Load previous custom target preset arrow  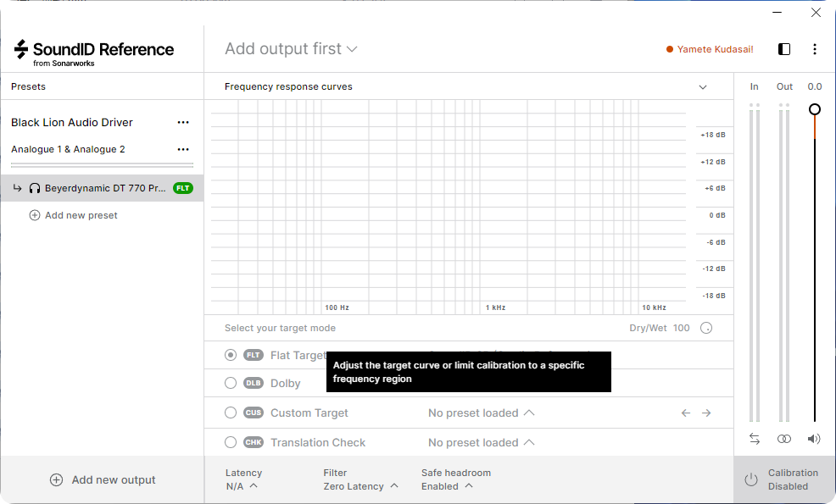686,413
